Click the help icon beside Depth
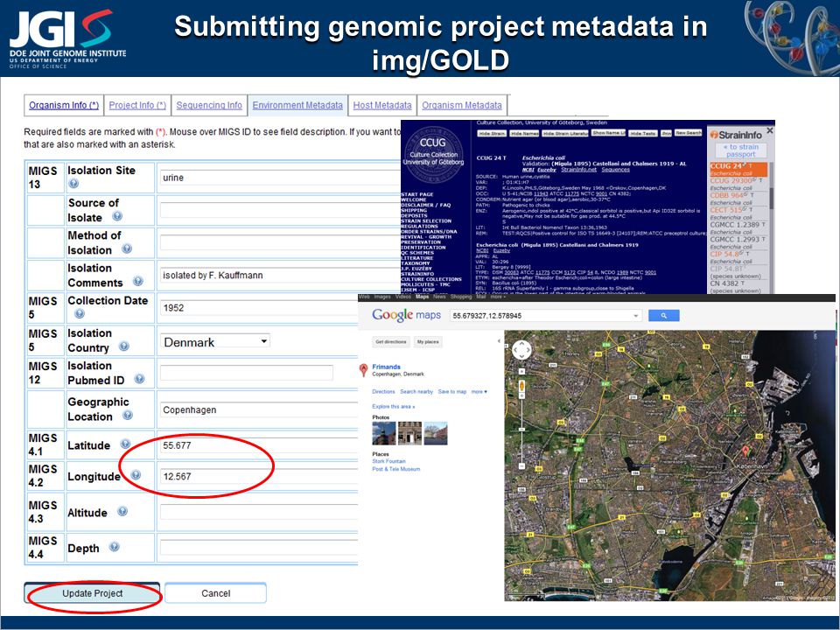Screen dimensions: 840x630 tap(114, 547)
